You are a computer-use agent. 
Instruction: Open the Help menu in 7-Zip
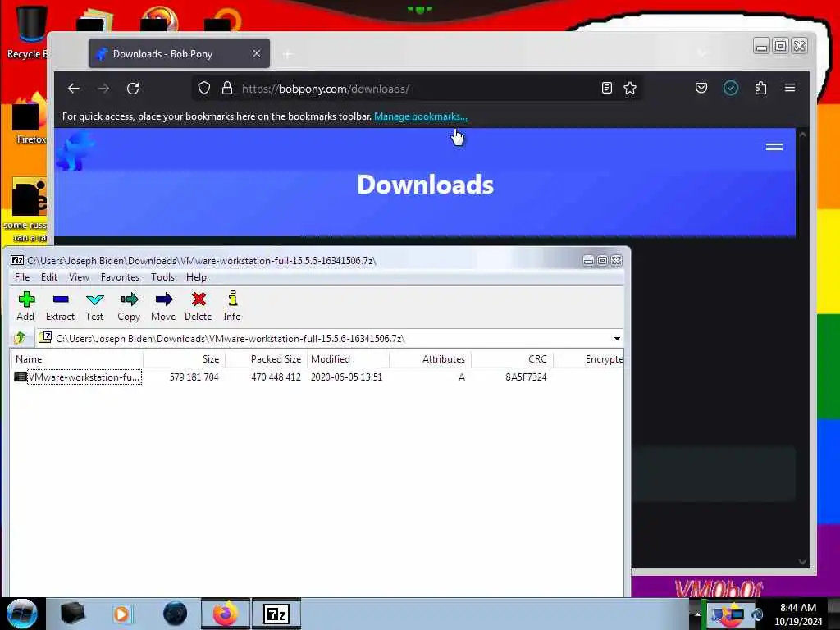[196, 277]
